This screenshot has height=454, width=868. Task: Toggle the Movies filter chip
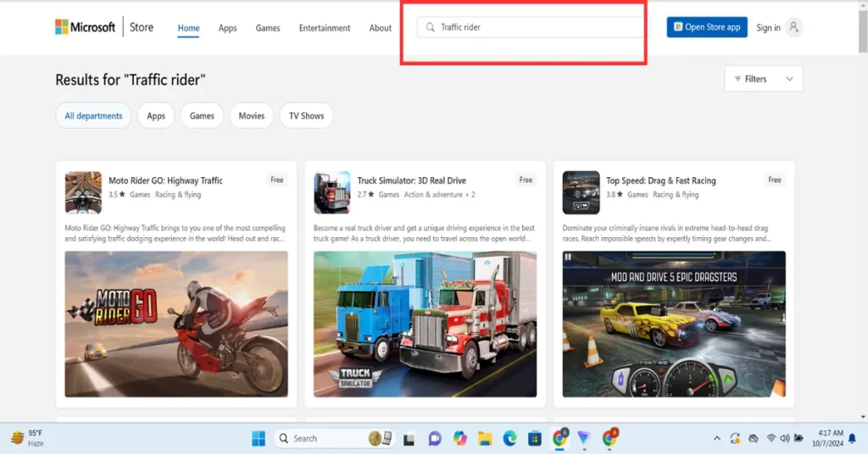click(251, 116)
